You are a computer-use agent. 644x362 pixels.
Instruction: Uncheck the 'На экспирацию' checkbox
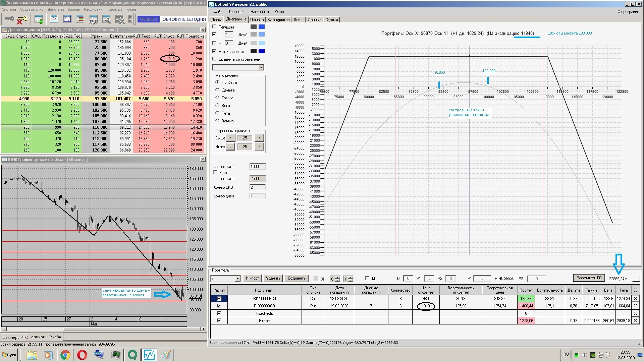tap(214, 51)
